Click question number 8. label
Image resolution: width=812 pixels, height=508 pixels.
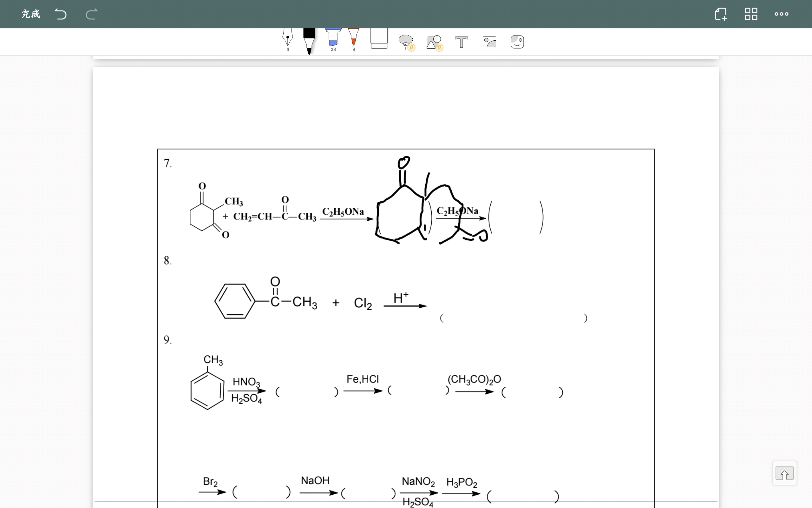tap(168, 260)
